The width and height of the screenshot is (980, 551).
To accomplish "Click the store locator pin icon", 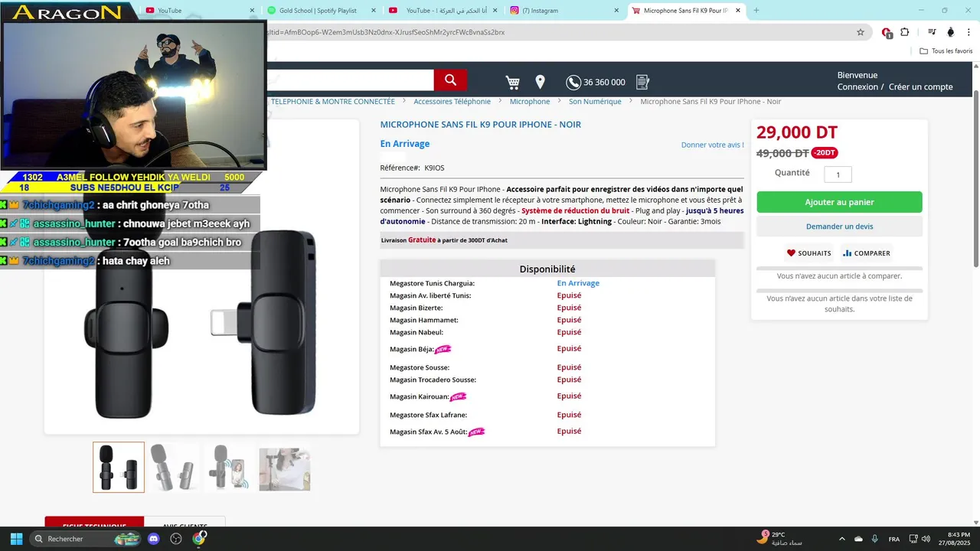I will [540, 82].
